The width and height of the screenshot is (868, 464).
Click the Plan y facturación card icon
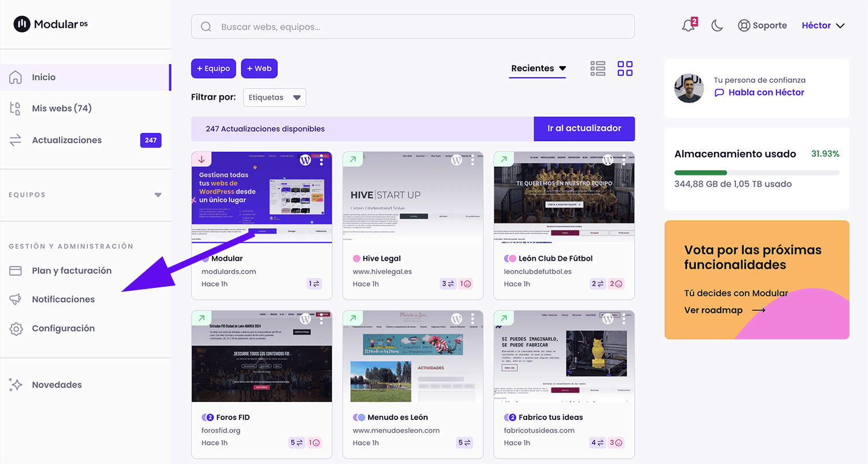point(16,271)
